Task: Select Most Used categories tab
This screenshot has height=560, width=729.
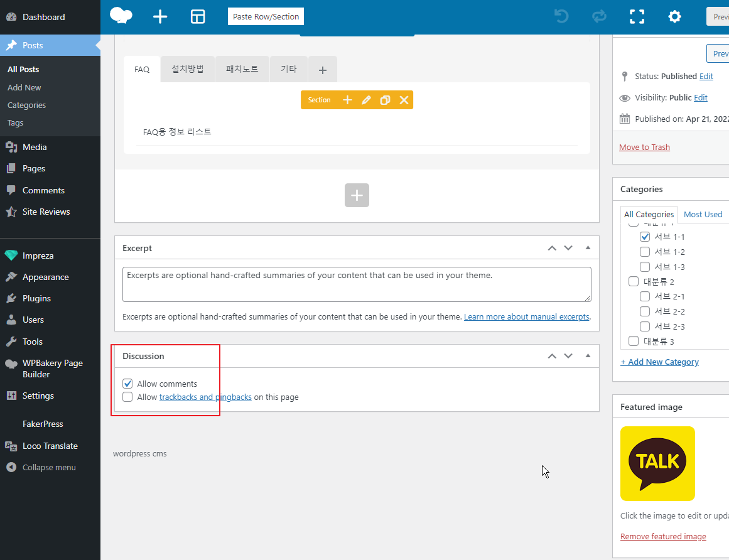Action: pyautogui.click(x=703, y=214)
